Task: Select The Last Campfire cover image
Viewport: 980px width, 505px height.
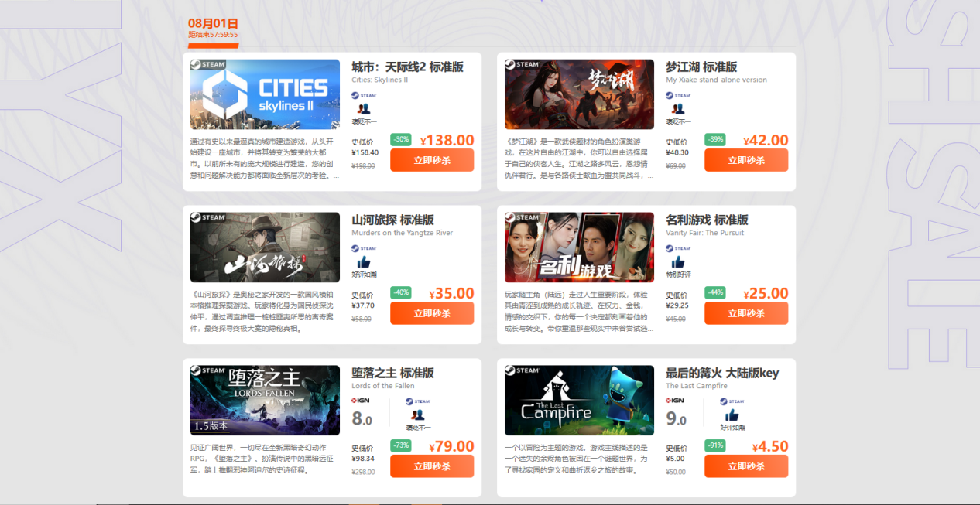Action: point(579,401)
